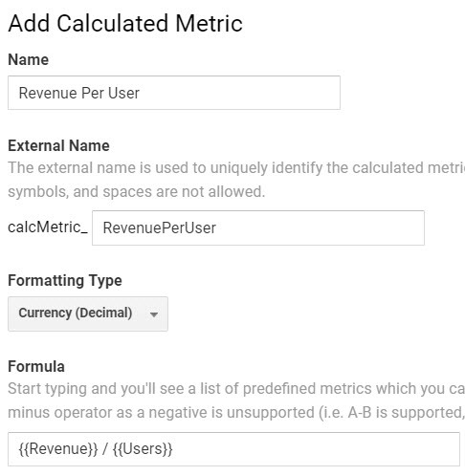Place cursor after RevenuePerUser text
The width and height of the screenshot is (465, 476).
[x=217, y=228]
